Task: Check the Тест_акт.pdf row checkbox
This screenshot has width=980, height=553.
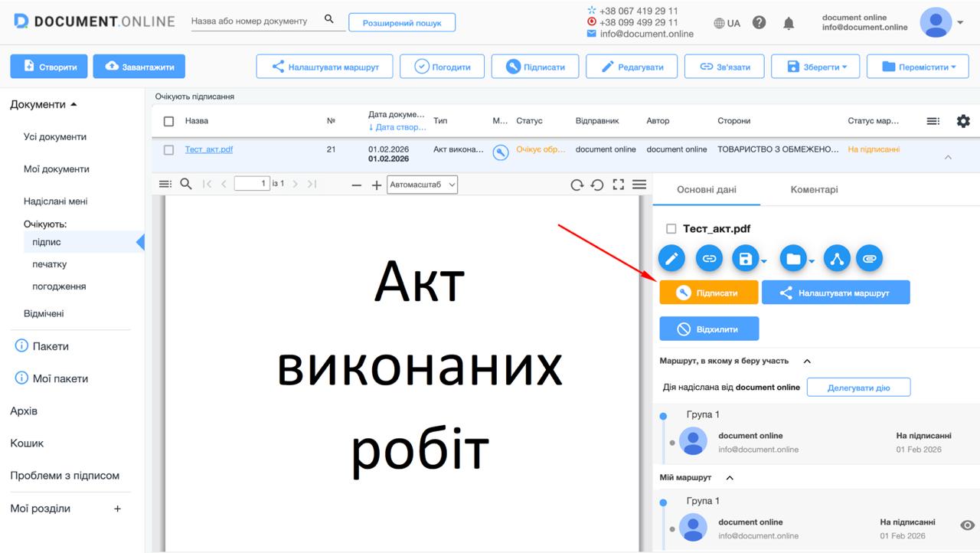Action: point(169,150)
